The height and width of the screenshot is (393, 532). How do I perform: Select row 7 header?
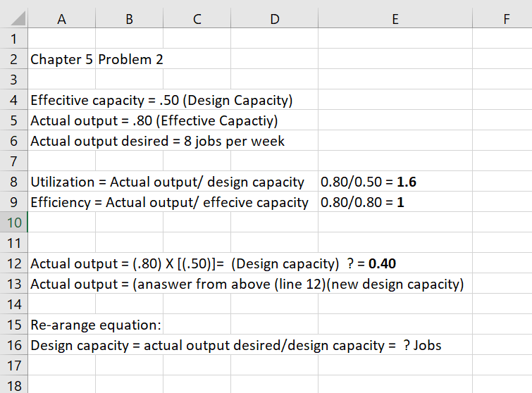coord(13,161)
